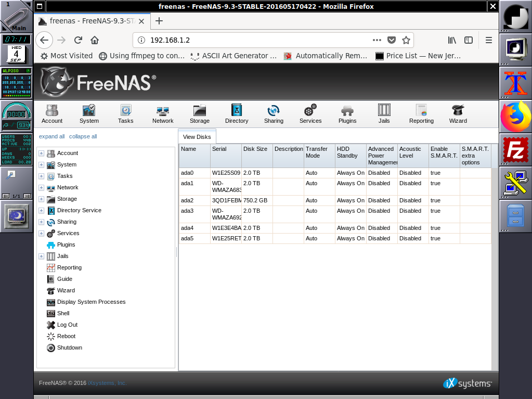Click the Pocket save icon
The width and height of the screenshot is (532, 399).
coord(392,40)
